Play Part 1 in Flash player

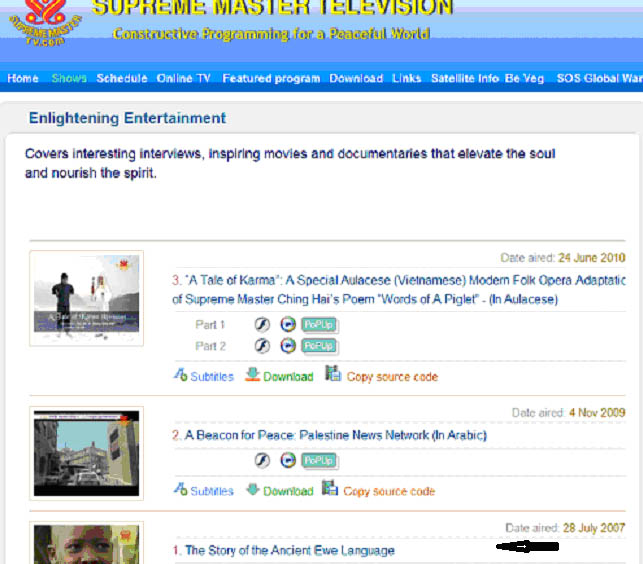pyautogui.click(x=262, y=324)
